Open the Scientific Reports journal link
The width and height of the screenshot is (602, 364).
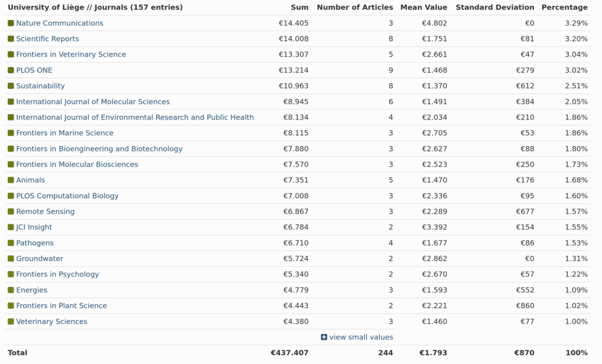tap(47, 39)
